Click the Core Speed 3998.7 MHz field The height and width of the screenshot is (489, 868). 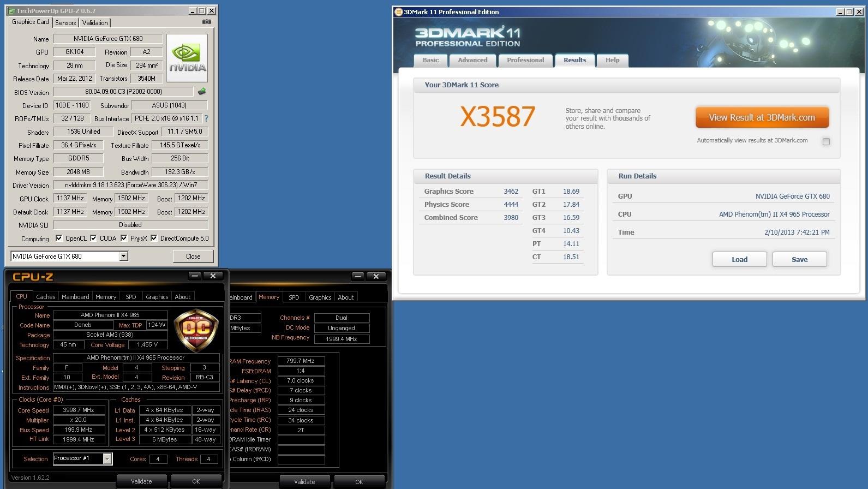pyautogui.click(x=79, y=410)
